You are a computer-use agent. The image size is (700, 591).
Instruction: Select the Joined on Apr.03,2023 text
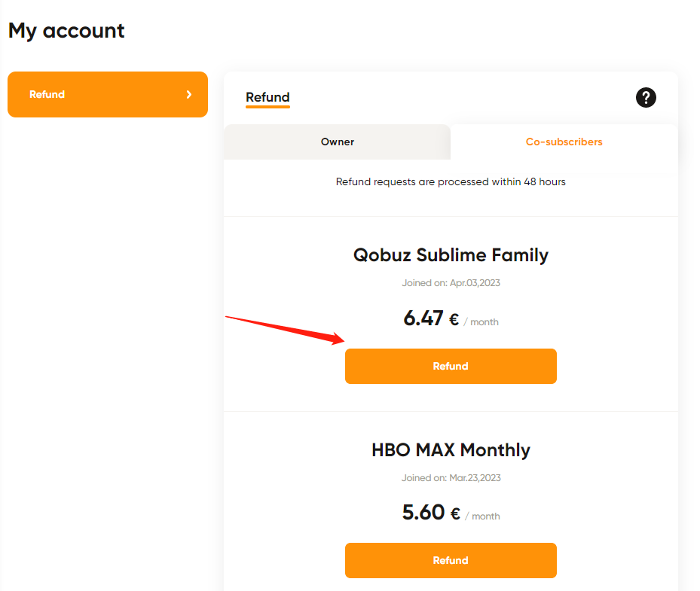(451, 283)
